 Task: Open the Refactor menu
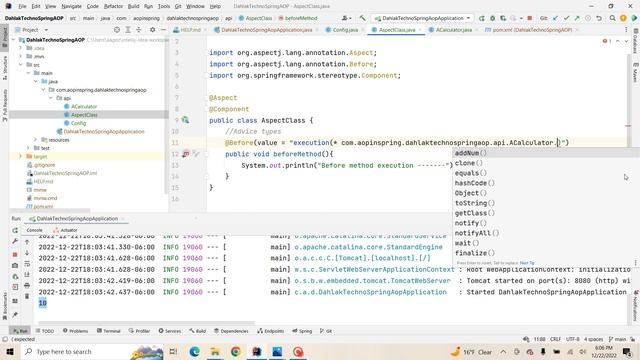[113, 6]
